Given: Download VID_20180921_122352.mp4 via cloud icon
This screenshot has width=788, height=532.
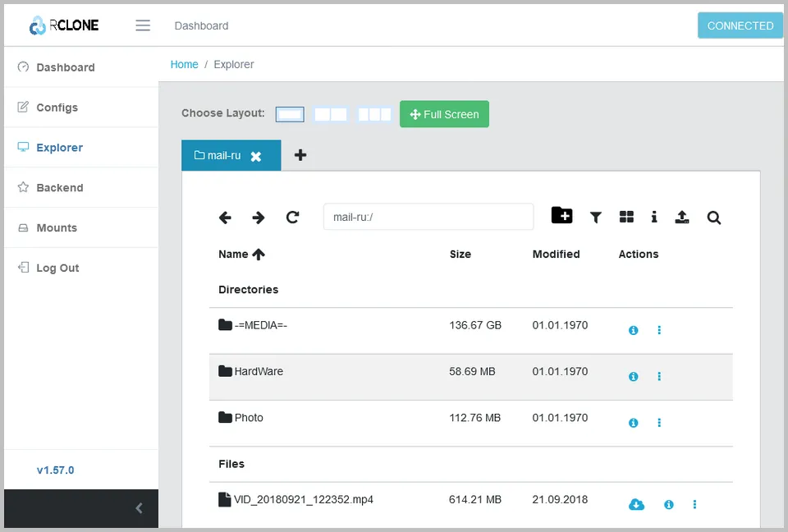Looking at the screenshot, I should click(x=636, y=504).
